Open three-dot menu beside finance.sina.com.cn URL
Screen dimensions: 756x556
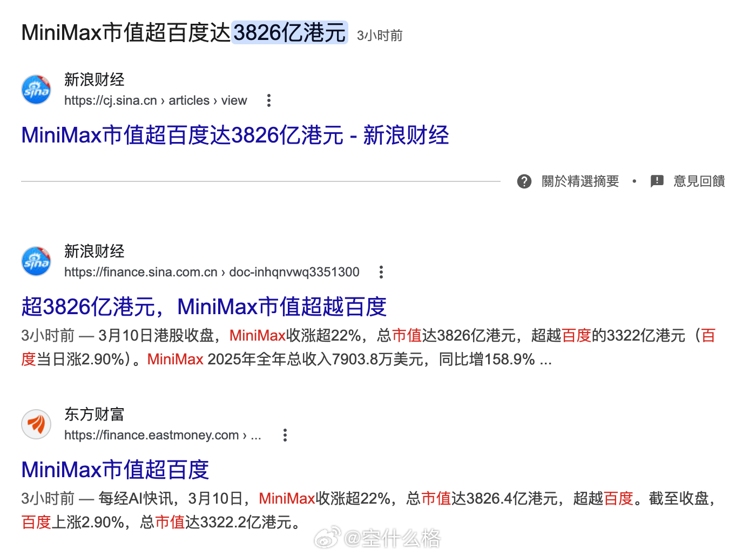click(x=381, y=272)
